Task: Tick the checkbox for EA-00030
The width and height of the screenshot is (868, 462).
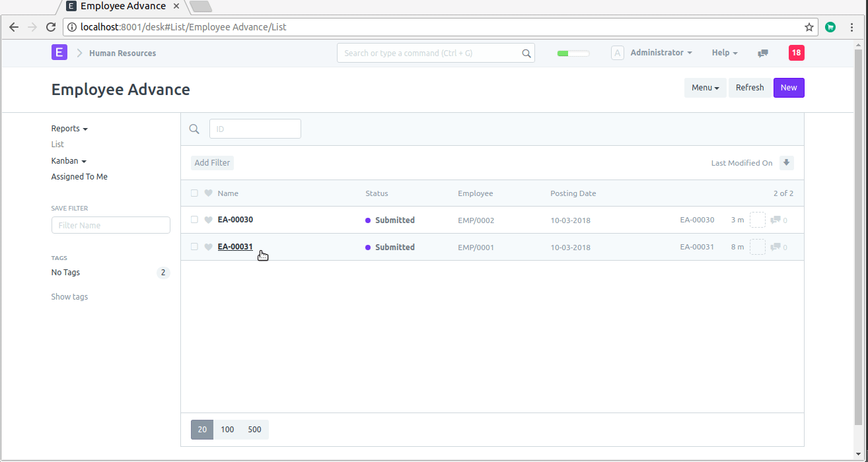Action: pyautogui.click(x=194, y=220)
